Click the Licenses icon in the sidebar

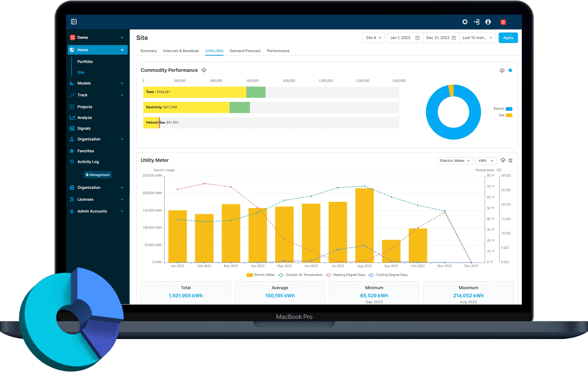(72, 200)
